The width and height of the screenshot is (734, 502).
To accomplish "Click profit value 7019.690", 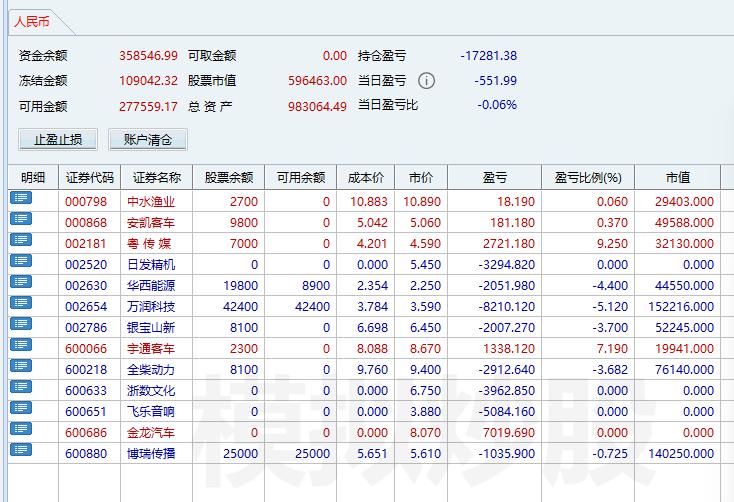I will point(509,433).
